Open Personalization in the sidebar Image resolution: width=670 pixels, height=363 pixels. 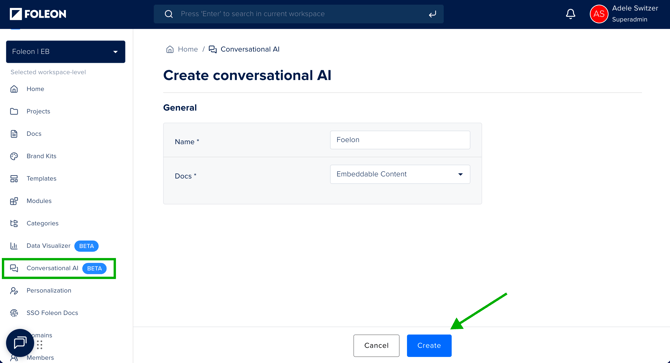(49, 290)
